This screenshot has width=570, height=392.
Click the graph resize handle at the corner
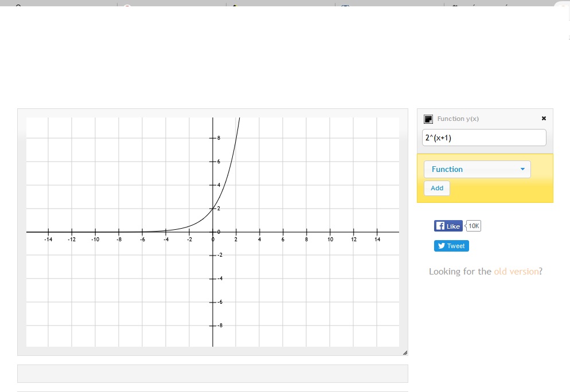405,352
